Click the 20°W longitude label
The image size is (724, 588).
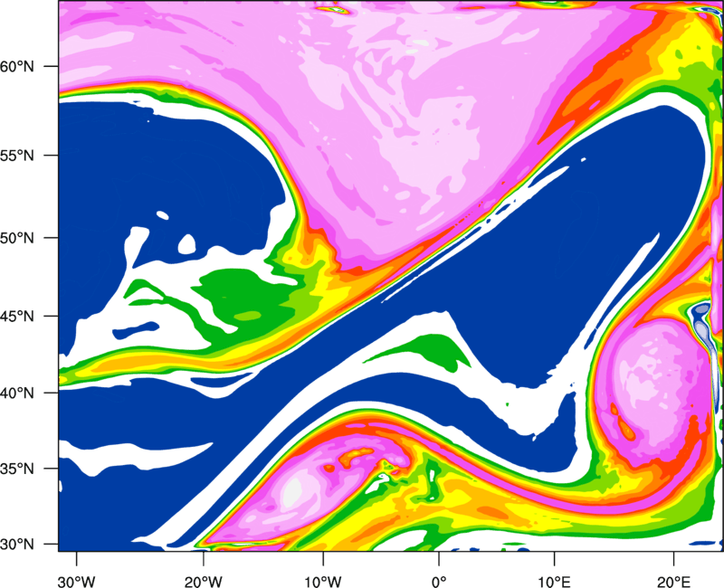(x=203, y=582)
